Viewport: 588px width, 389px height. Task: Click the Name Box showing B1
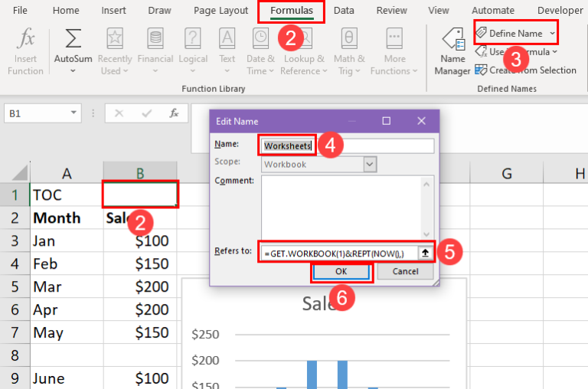tap(38, 113)
